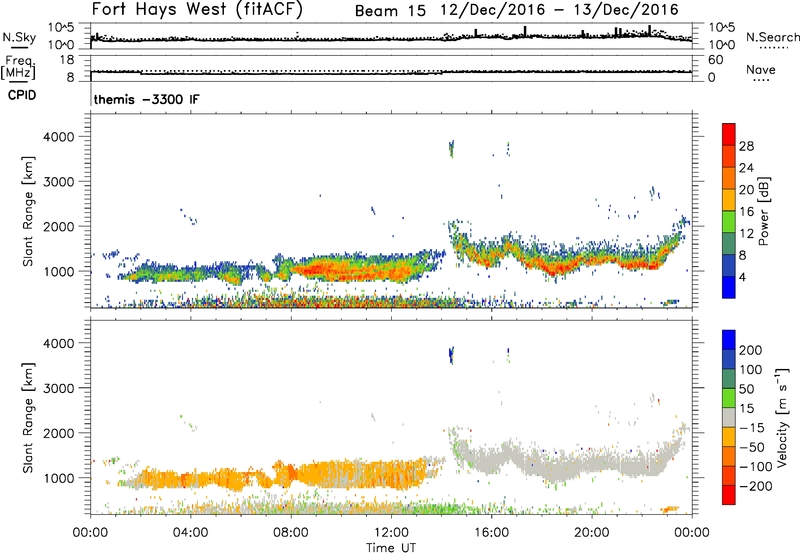Click the '28' tick on the Power bar

click(x=746, y=146)
